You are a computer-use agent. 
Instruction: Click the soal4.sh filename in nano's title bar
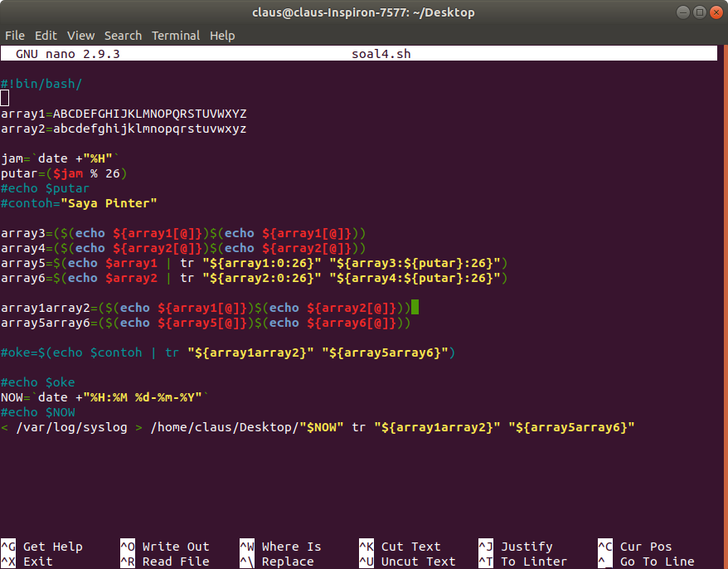click(381, 52)
